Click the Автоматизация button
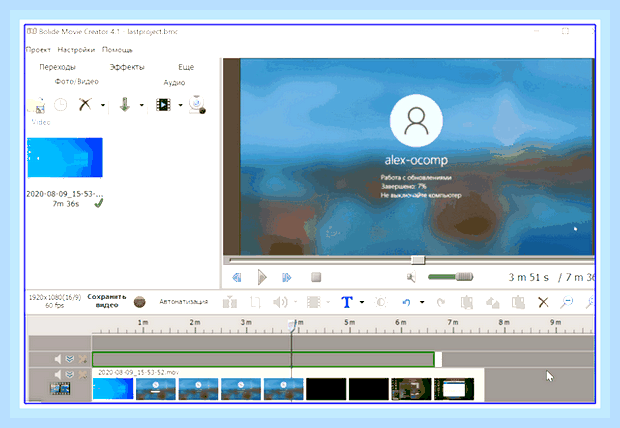The height and width of the screenshot is (428, 620). [183, 302]
